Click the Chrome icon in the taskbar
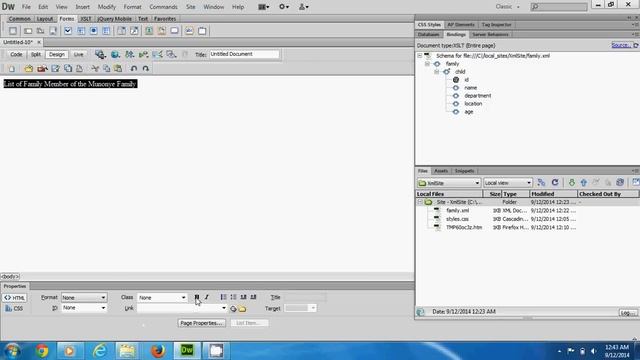 [x=42, y=351]
